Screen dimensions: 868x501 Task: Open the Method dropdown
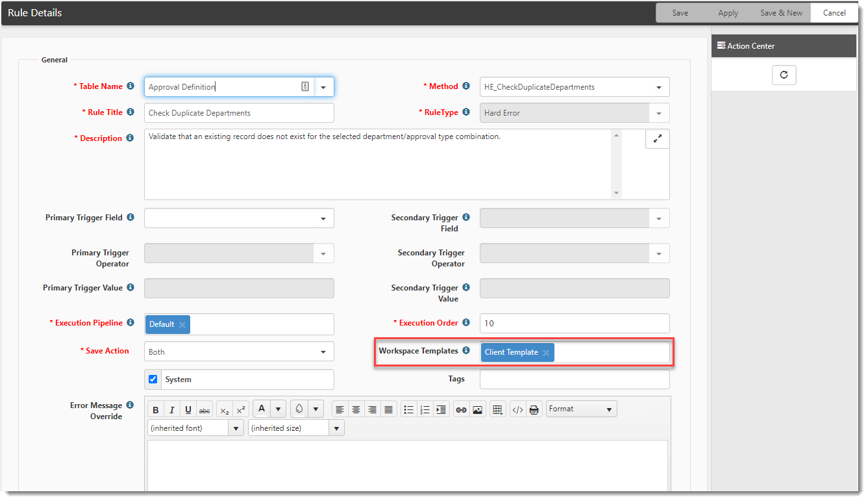coord(658,87)
